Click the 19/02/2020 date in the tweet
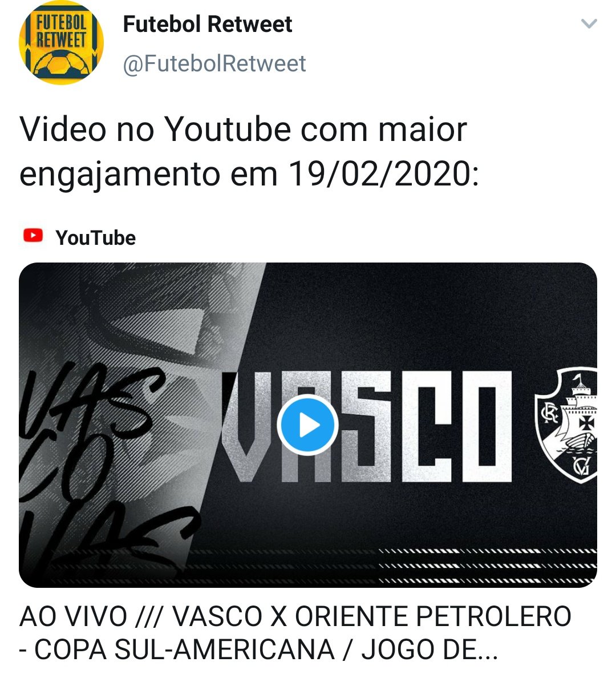Screen dimensions: 616x674 pyautogui.click(x=383, y=174)
